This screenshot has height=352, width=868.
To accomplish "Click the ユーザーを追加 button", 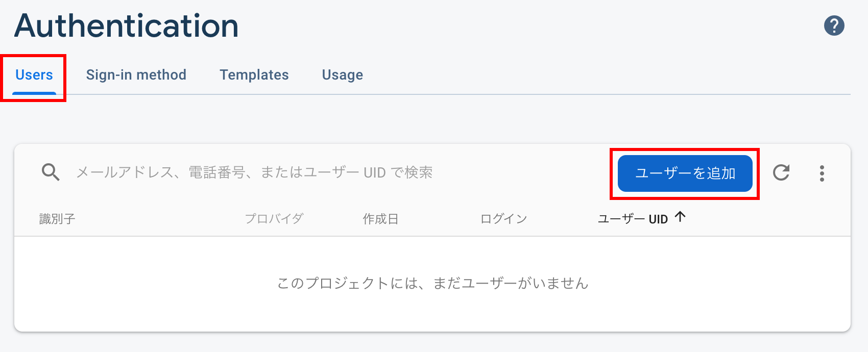I will coord(685,173).
